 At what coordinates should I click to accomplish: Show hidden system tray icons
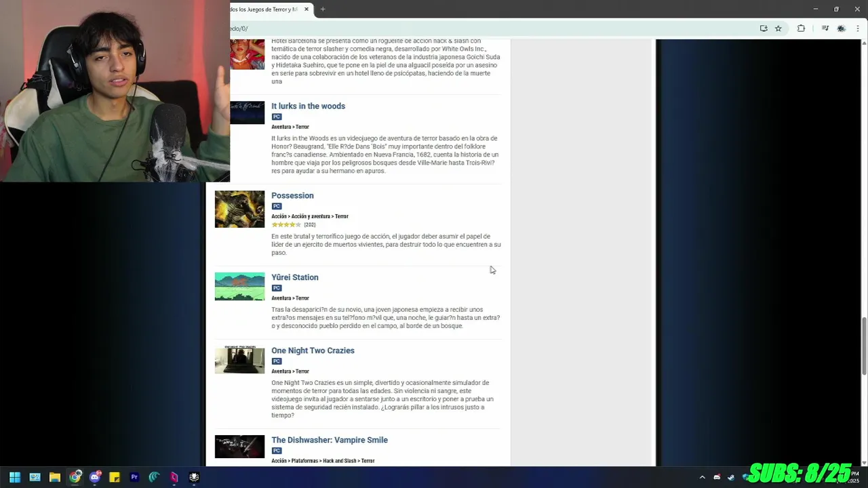702,477
